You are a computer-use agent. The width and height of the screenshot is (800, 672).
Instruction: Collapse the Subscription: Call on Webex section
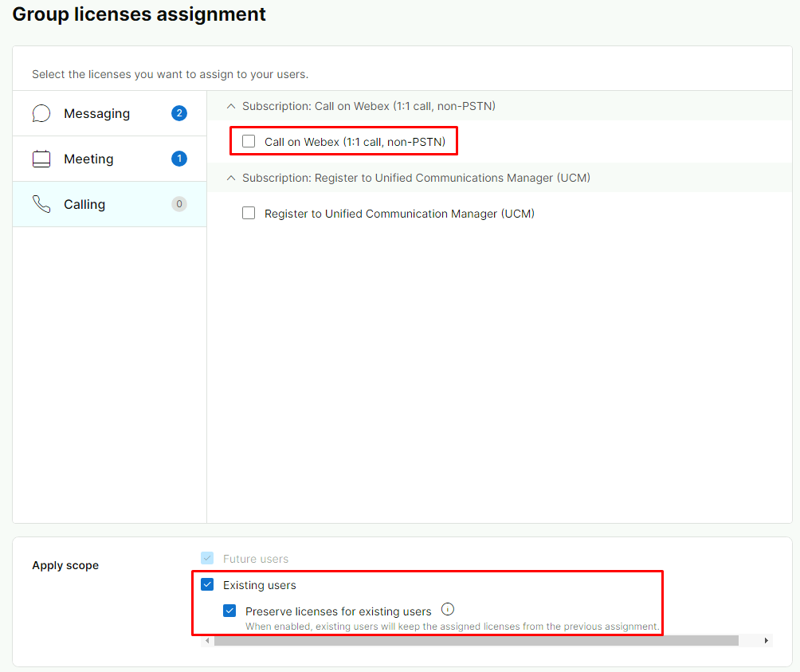click(x=232, y=106)
